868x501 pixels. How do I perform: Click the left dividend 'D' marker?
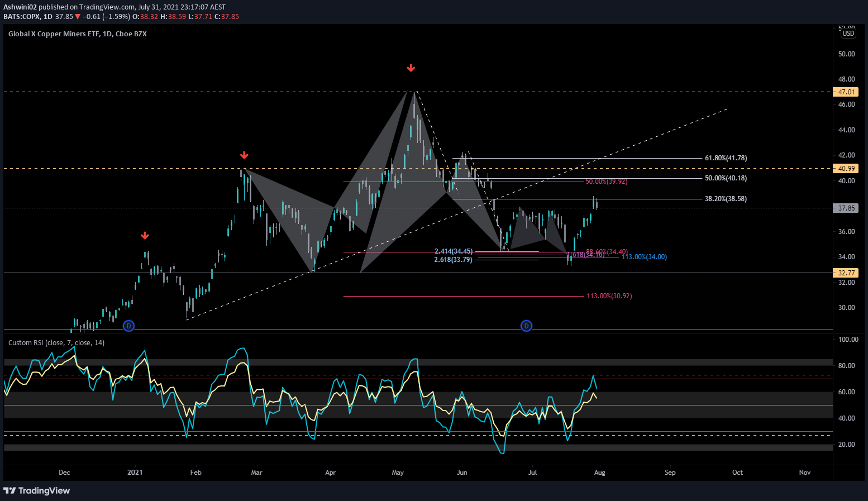pyautogui.click(x=128, y=326)
